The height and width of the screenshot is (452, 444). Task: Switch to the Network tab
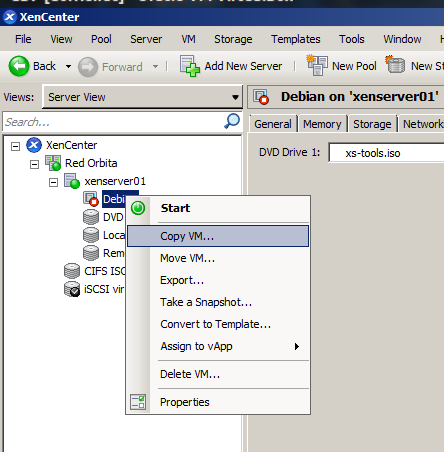point(422,124)
